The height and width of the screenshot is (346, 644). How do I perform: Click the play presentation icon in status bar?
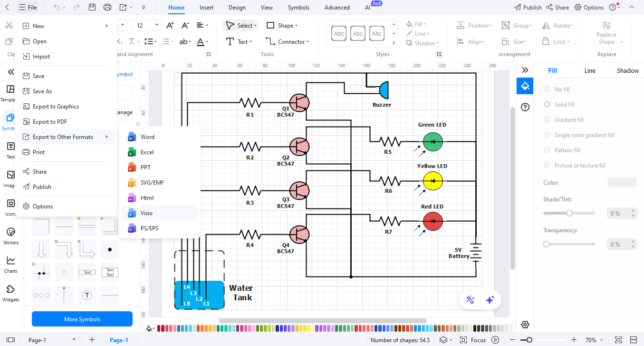[496, 340]
